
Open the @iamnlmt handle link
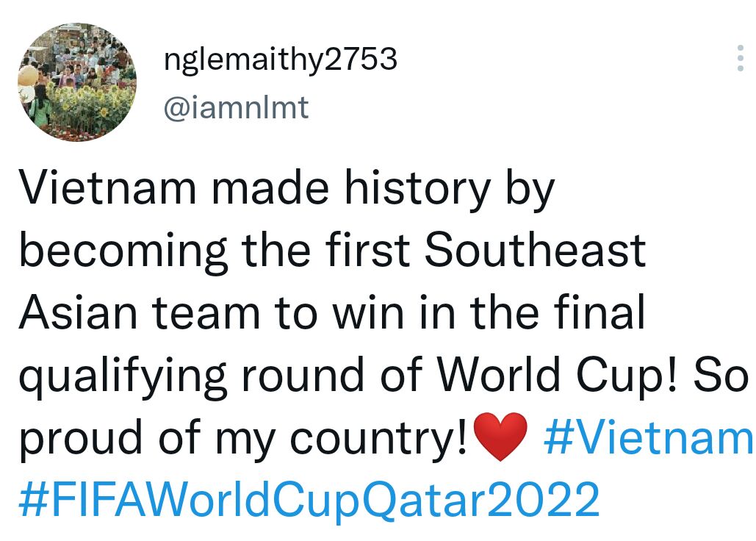tap(236, 108)
